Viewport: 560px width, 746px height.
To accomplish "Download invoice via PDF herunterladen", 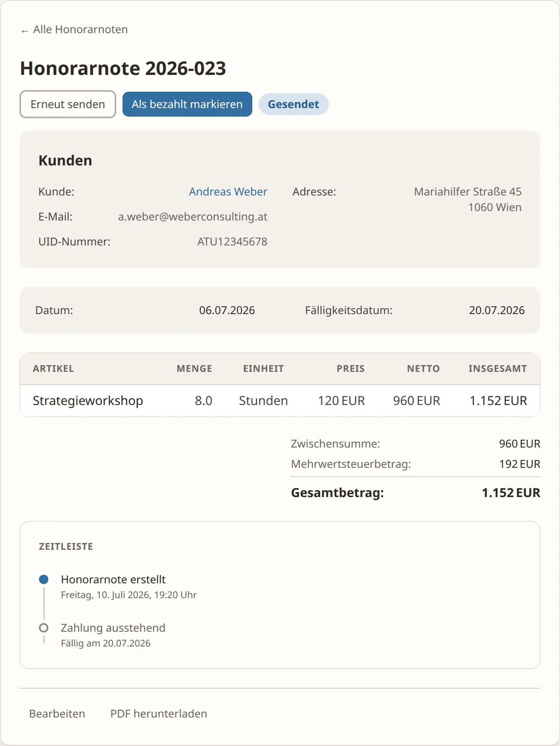I will point(159,714).
